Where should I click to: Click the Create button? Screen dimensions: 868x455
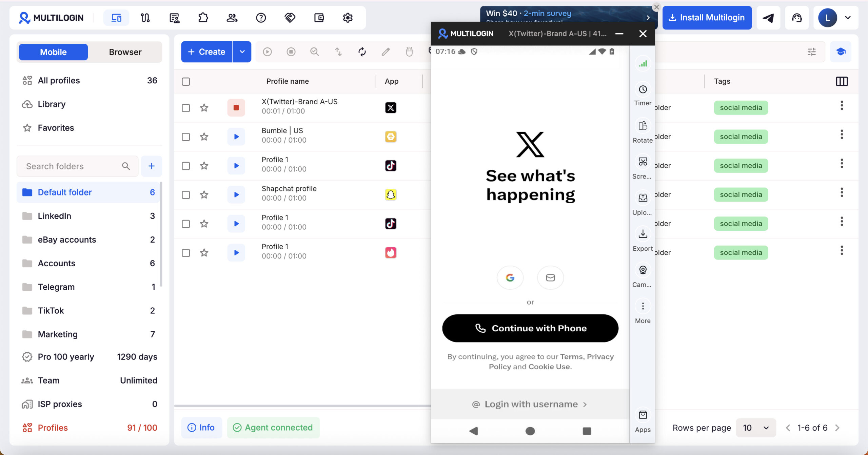tap(207, 52)
